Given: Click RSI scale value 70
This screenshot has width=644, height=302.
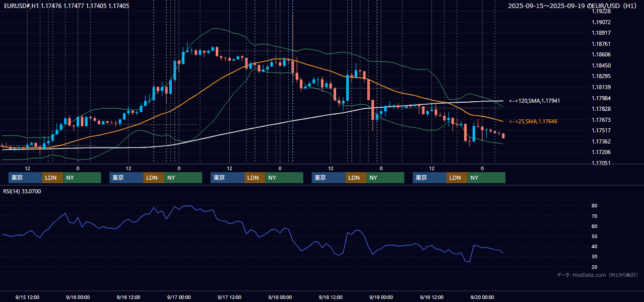Looking at the screenshot, I should (x=595, y=216).
